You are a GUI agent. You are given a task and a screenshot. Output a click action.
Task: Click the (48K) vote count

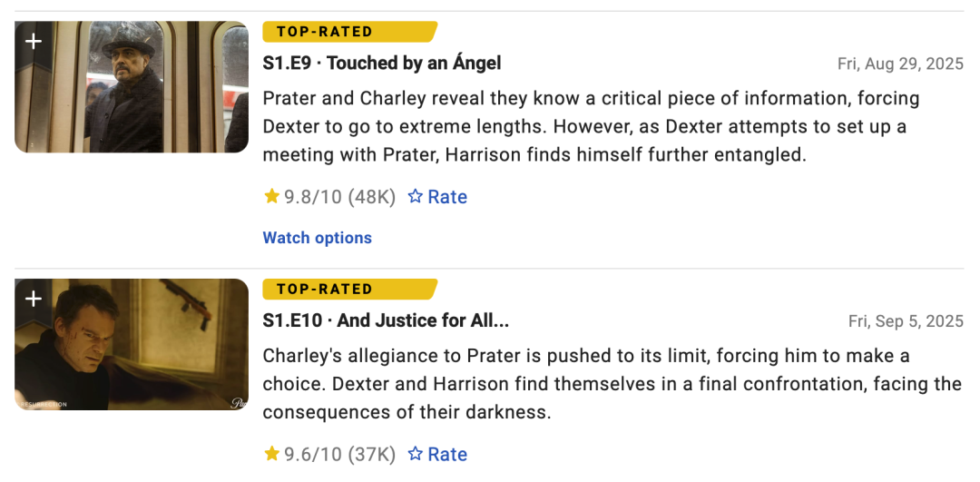point(374,197)
